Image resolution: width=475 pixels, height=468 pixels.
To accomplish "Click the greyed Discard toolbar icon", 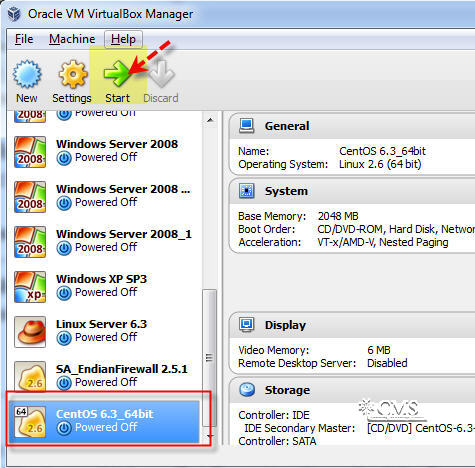I will tap(162, 74).
